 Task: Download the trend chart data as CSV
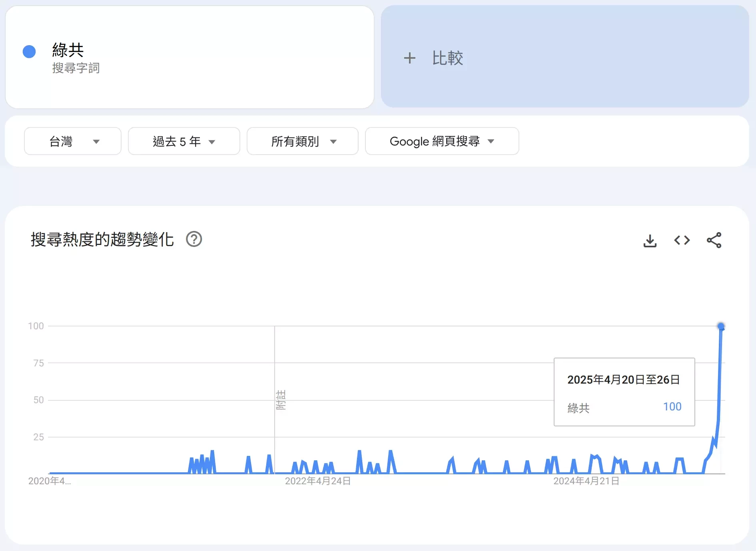650,241
